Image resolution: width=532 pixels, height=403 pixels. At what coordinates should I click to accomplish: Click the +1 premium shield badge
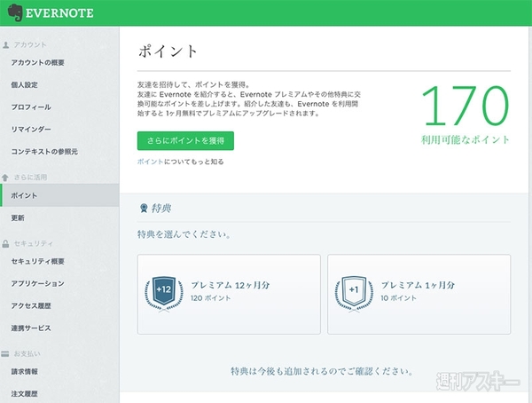tap(354, 294)
